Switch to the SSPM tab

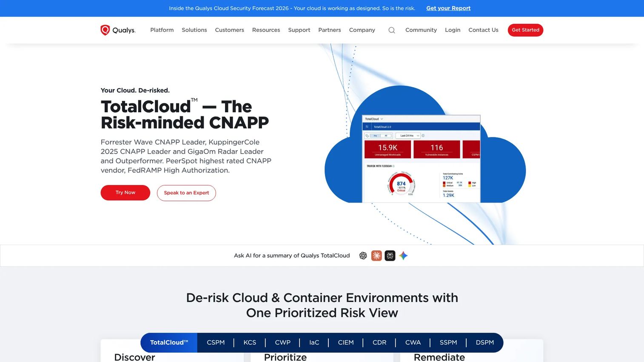point(448,342)
